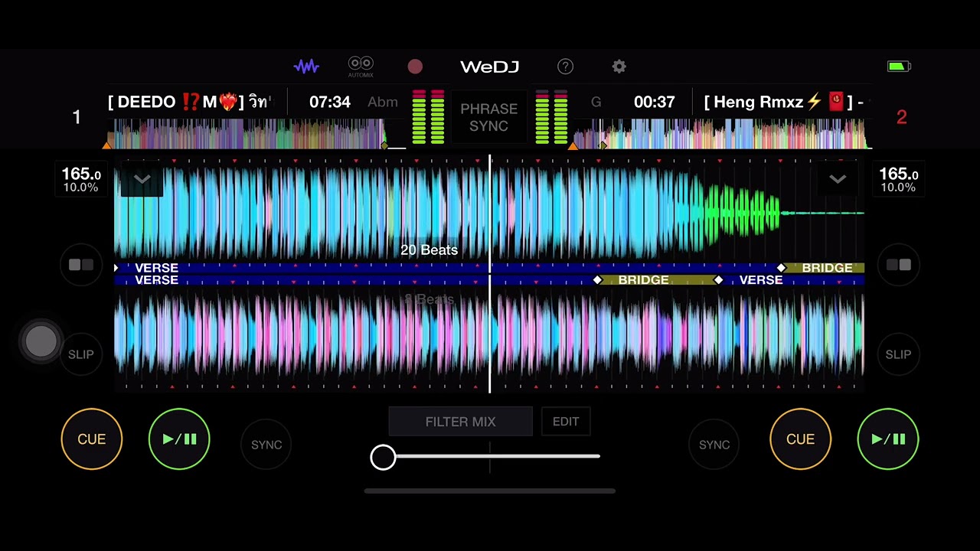
Task: Open the settings gear
Action: coord(619,67)
